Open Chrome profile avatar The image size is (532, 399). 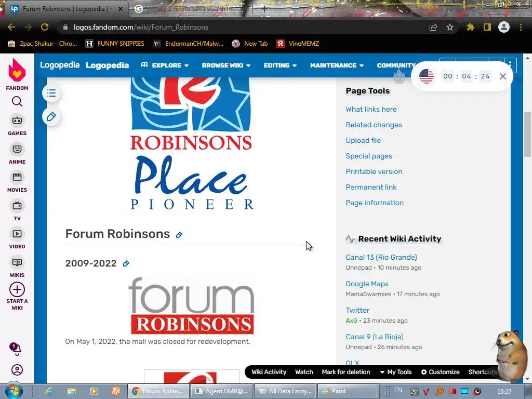504,27
